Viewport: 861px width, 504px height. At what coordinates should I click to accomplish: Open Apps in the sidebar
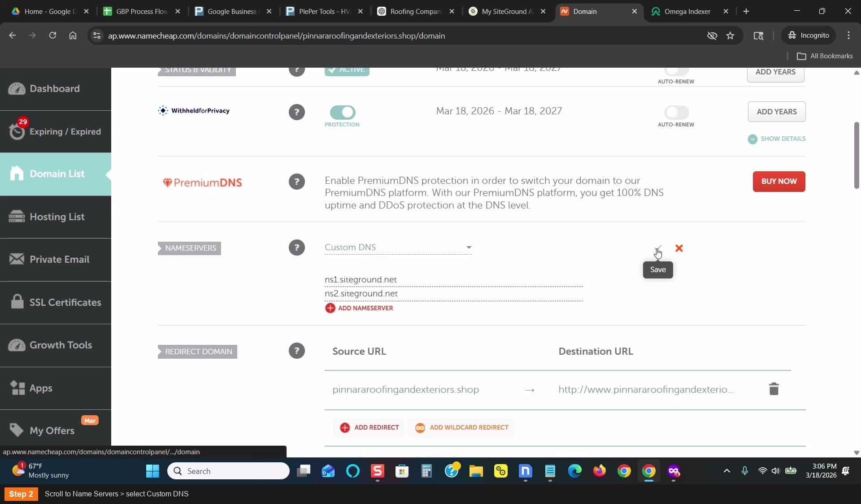pyautogui.click(x=56, y=388)
